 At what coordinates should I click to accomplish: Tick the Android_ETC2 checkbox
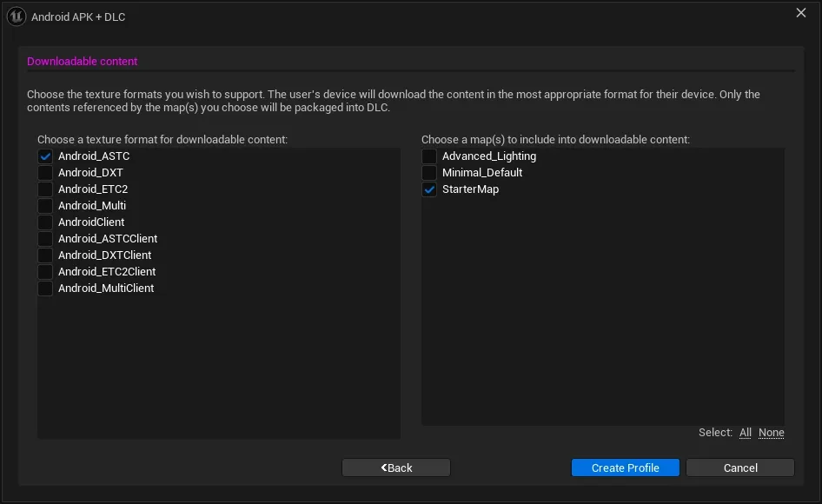point(45,189)
